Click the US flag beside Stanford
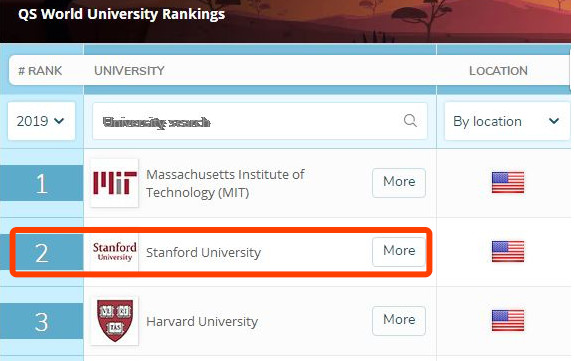The height and width of the screenshot is (361, 574). point(508,252)
